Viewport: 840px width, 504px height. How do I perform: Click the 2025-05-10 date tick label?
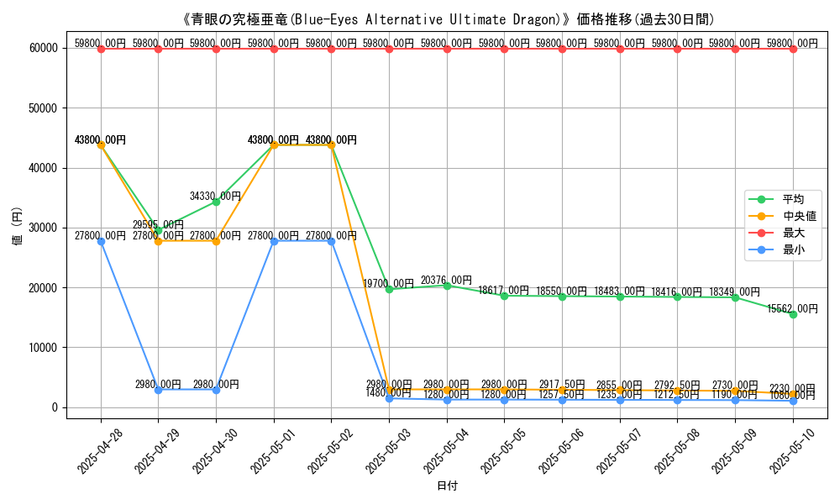pyautogui.click(x=792, y=451)
